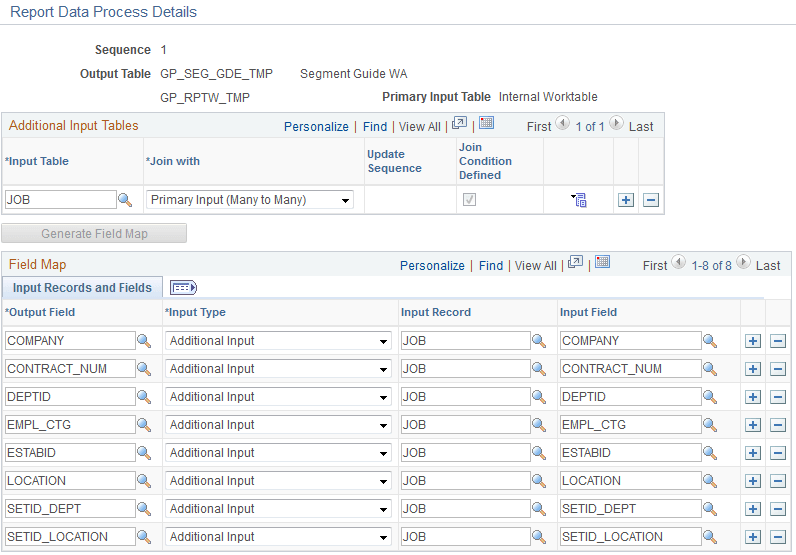Click View All in Additional Input Tables header
Viewport: 796px width, 555px height.
[419, 126]
